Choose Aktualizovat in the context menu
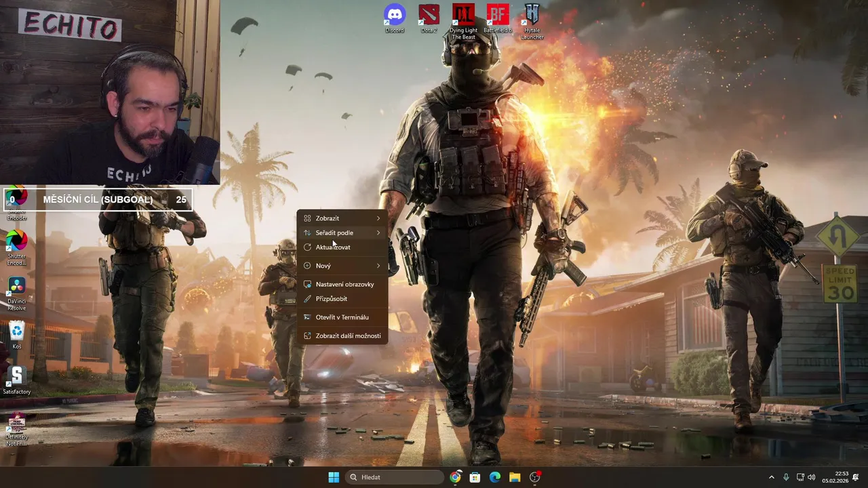Screen dimensions: 868x488 [342, 247]
